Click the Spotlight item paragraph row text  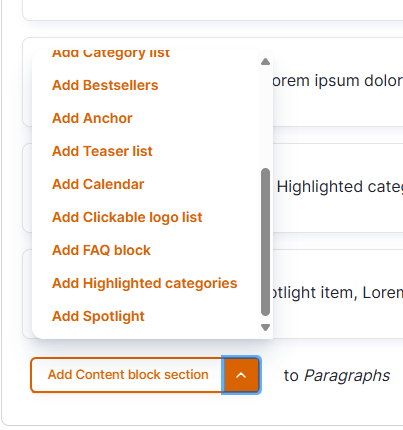[x=337, y=293]
